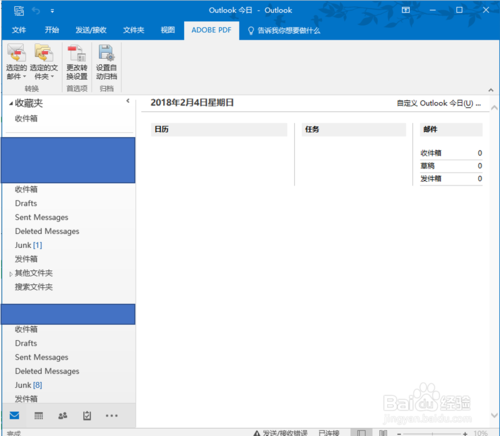Click the 10% zoom level value

click(x=481, y=433)
